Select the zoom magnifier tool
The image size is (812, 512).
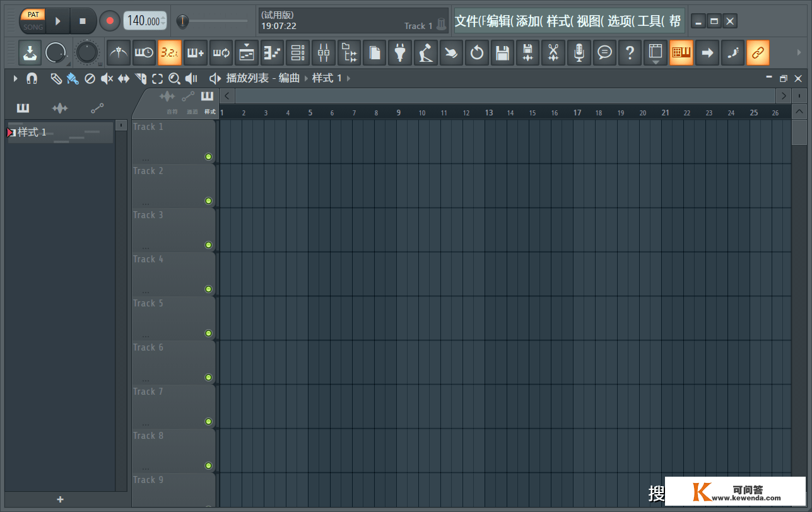click(x=174, y=78)
